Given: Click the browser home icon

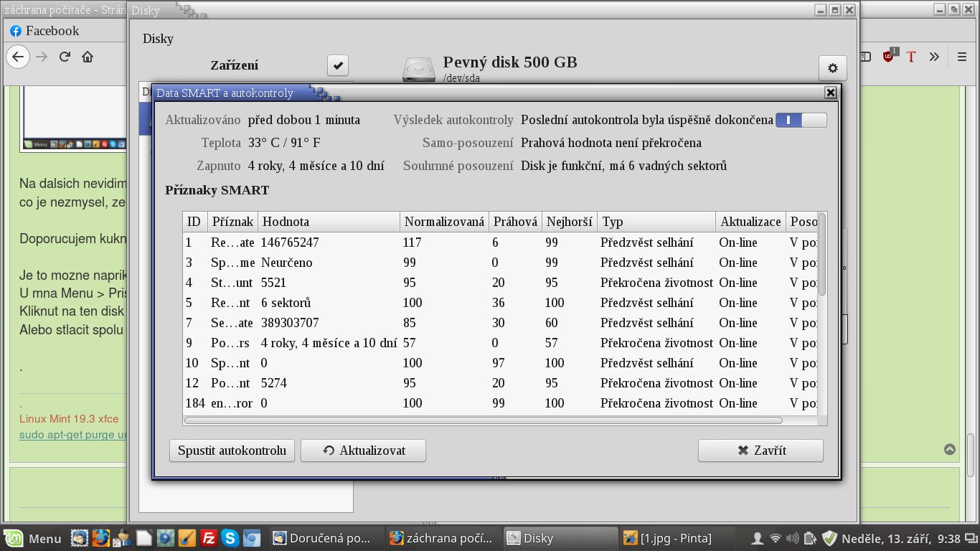Looking at the screenshot, I should pos(88,57).
